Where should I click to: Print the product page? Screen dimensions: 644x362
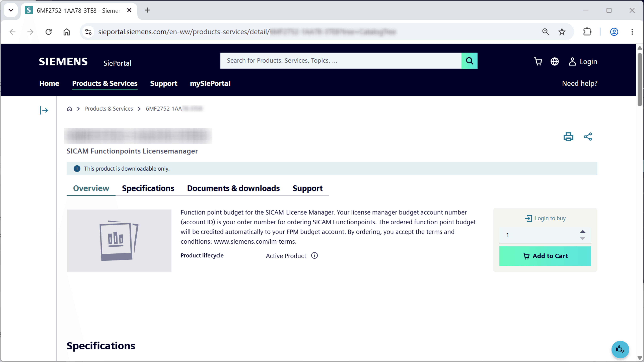(568, 137)
